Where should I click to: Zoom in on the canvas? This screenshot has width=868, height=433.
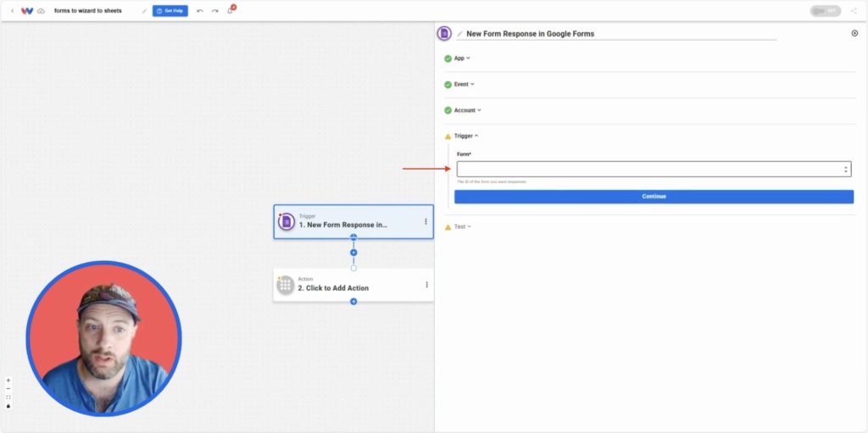tap(8, 380)
